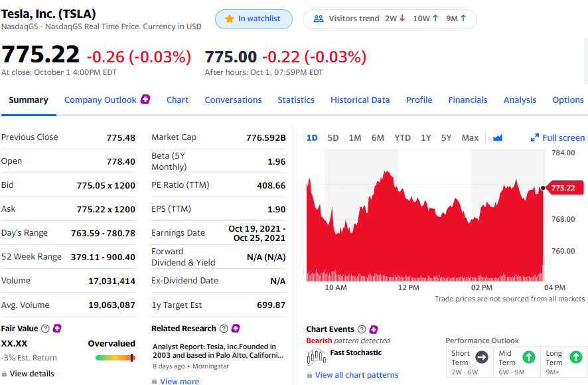Open the Company Outlook tab
Image resolution: width=588 pixels, height=385 pixels.
(x=100, y=100)
